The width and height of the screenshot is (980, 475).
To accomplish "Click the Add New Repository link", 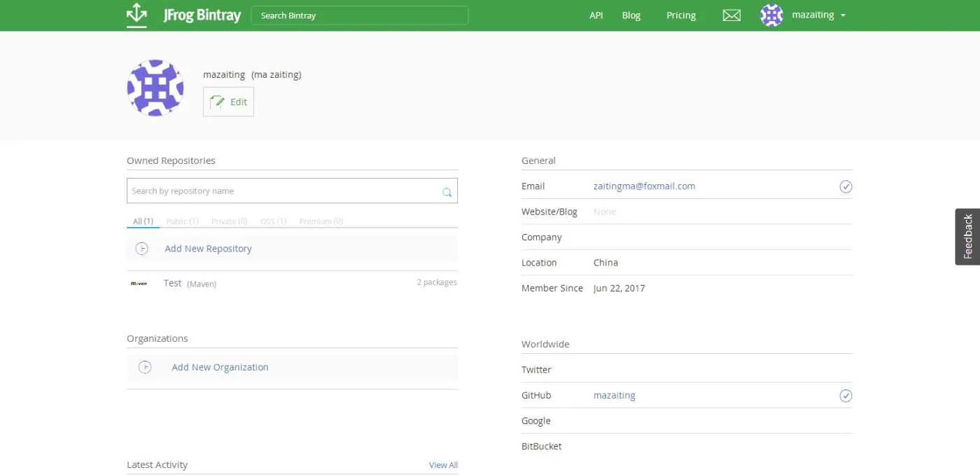I will (x=208, y=249).
